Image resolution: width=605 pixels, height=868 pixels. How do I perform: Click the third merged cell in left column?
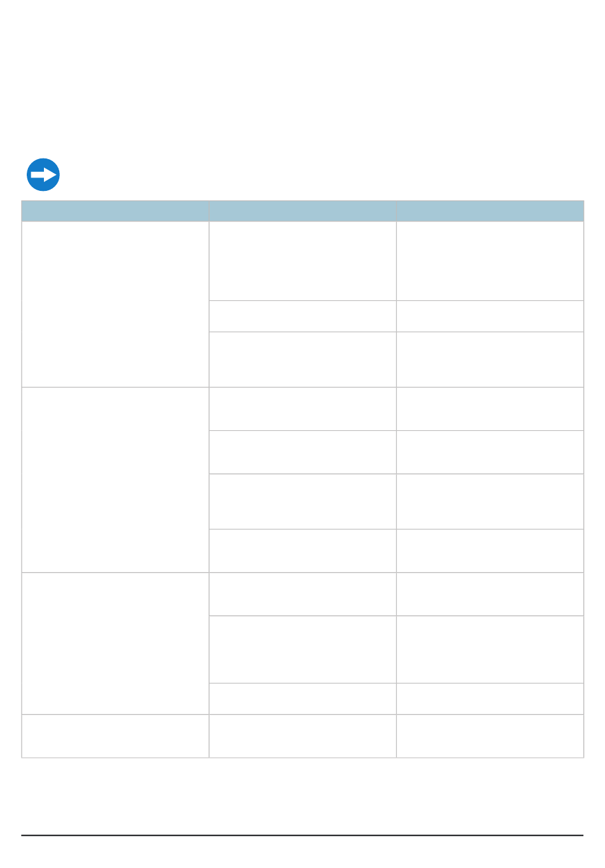(115, 643)
